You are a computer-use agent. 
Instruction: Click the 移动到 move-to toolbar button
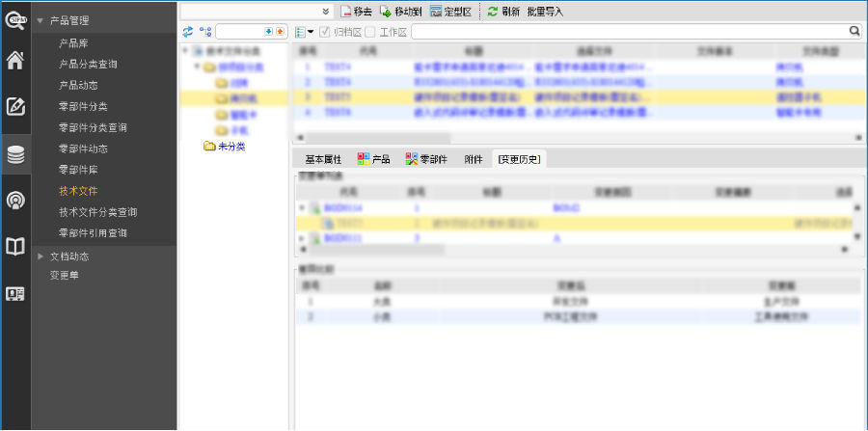point(400,12)
